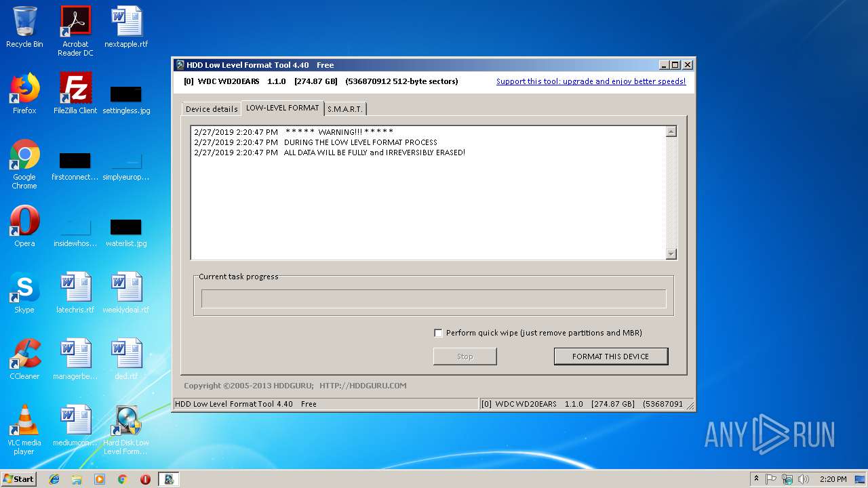Enable Perform quick wipe checkbox

pos(438,333)
